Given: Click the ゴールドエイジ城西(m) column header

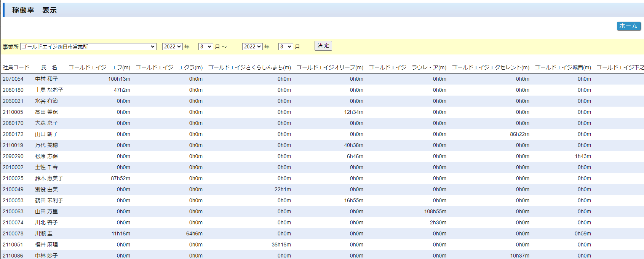Looking at the screenshot, I should (563, 67).
